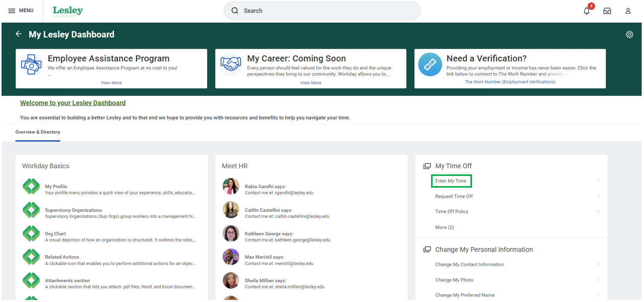This screenshot has width=644, height=302.
Task: Open the user profile icon
Action: (x=628, y=11)
